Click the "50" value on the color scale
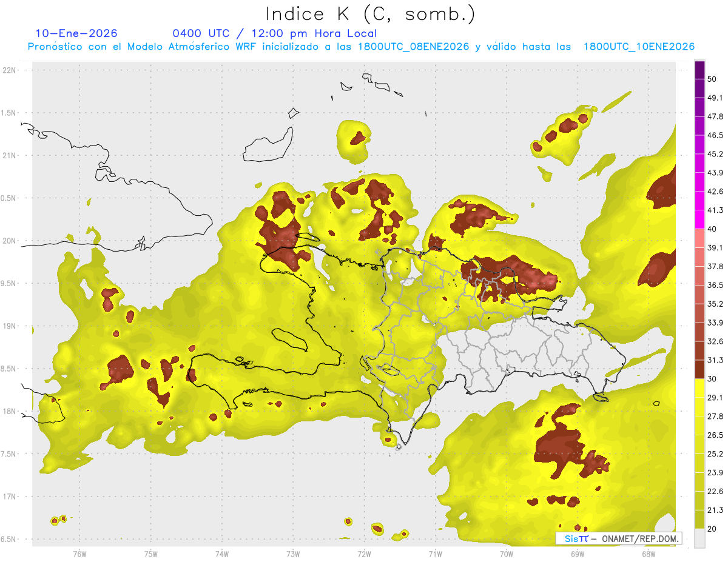Screen dimensions: 728x562 [713, 79]
